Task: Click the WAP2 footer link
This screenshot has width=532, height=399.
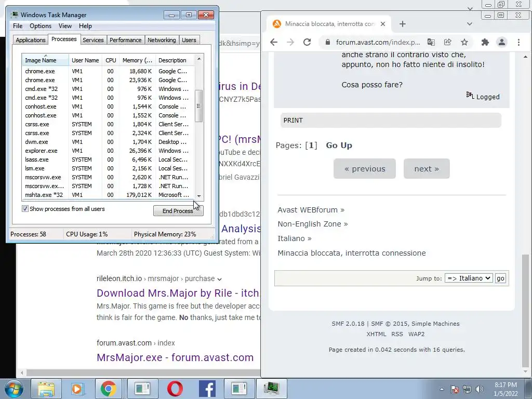Action: [416, 334]
